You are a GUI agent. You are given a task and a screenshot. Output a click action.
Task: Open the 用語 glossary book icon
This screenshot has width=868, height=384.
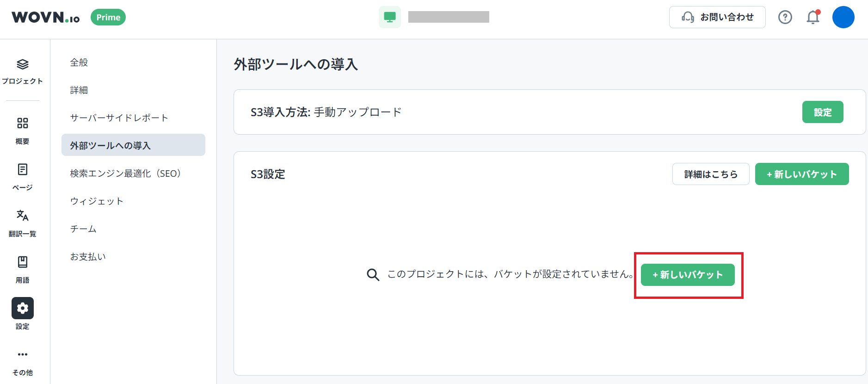[22, 262]
